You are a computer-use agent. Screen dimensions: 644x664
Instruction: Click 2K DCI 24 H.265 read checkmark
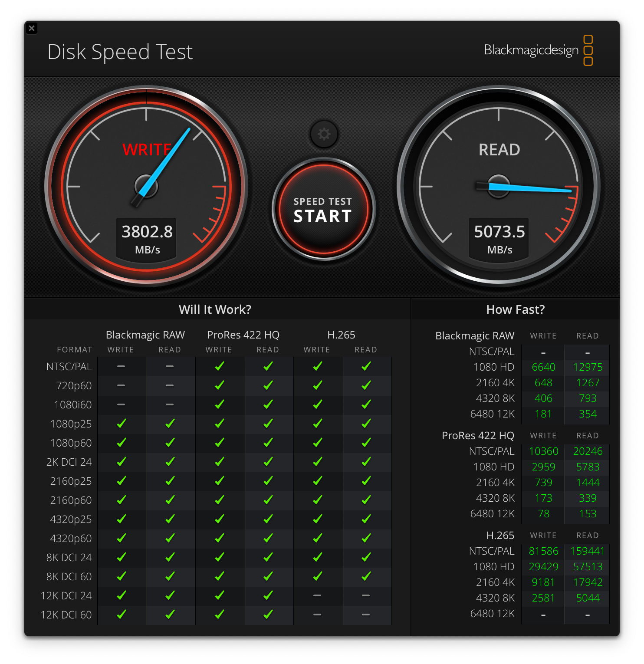[366, 462]
